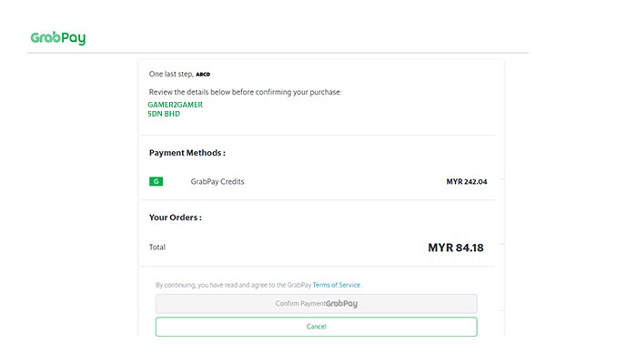Viewport: 637px width, 364px height.
Task: Click GrabPay wordmark inside Confirm button
Action: pyautogui.click(x=341, y=303)
